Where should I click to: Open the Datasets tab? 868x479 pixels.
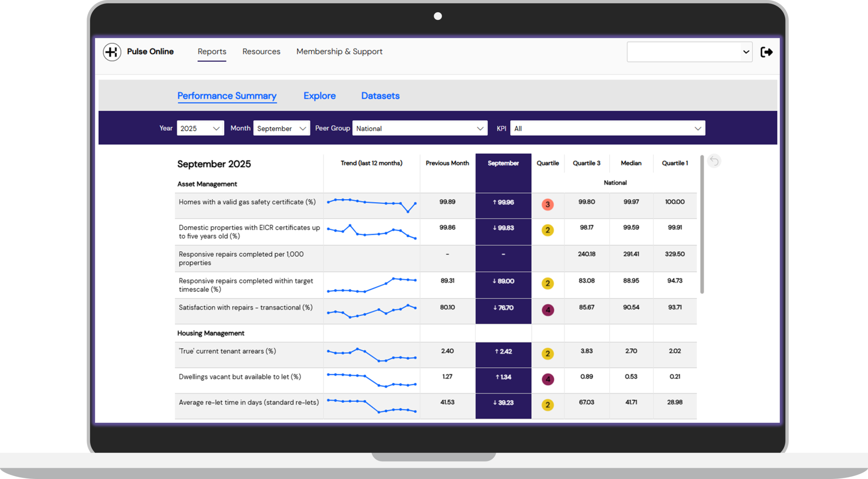380,96
